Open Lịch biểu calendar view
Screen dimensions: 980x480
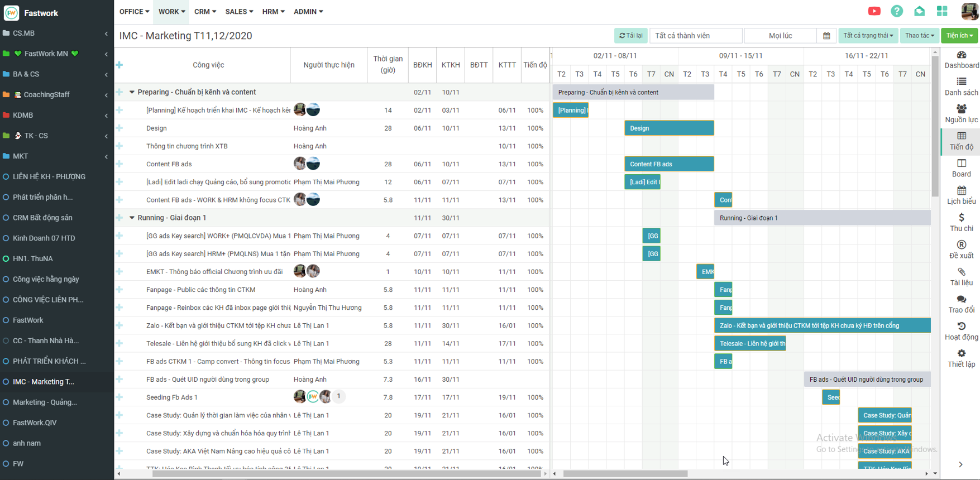point(961,195)
